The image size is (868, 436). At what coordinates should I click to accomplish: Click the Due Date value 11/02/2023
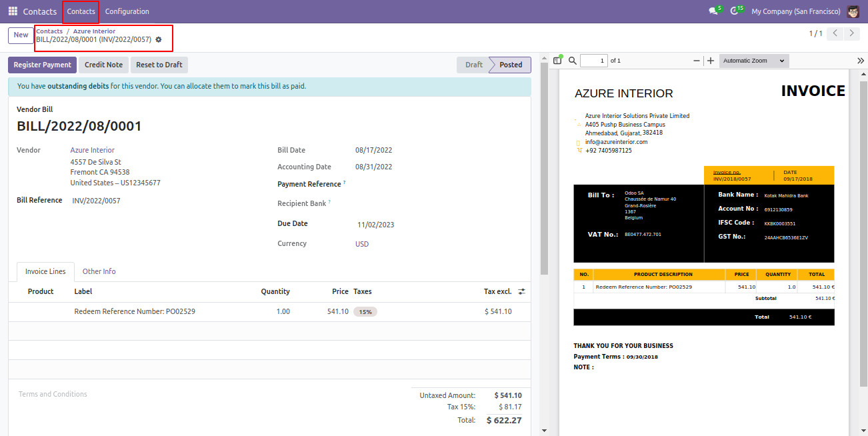click(375, 225)
